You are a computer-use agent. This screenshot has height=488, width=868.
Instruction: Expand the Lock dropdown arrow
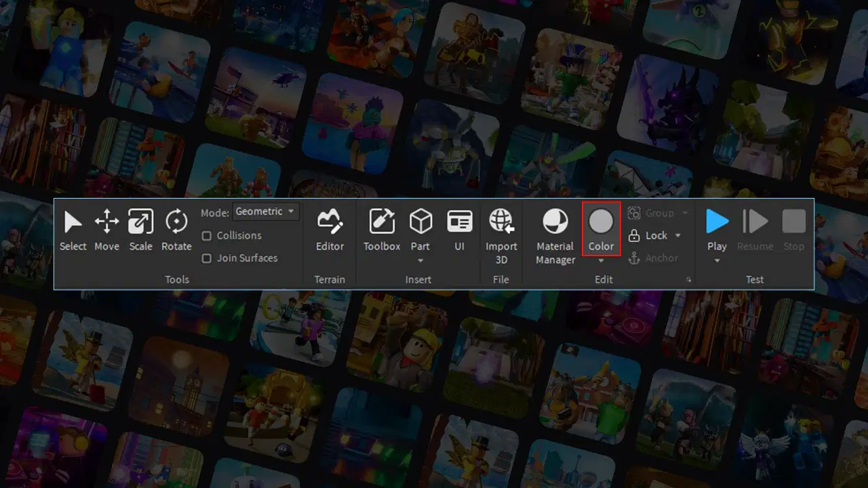(677, 236)
